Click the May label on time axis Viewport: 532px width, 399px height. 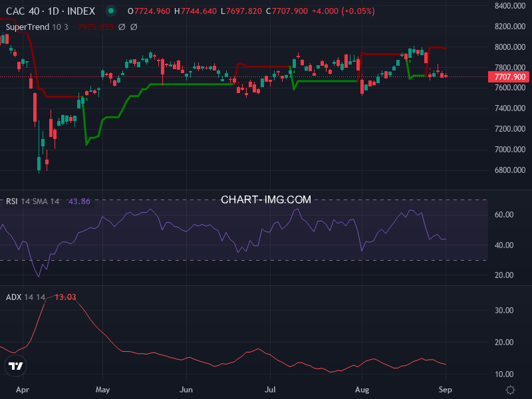[103, 390]
